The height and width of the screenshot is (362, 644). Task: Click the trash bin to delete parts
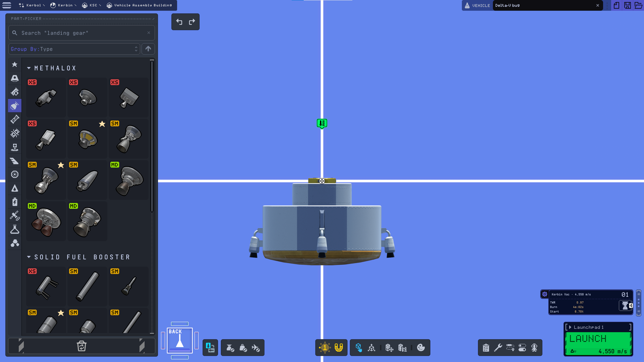click(x=82, y=346)
